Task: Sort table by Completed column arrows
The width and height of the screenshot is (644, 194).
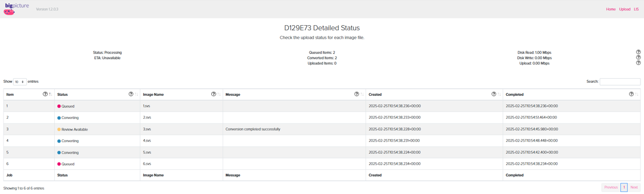Action: click(x=637, y=94)
